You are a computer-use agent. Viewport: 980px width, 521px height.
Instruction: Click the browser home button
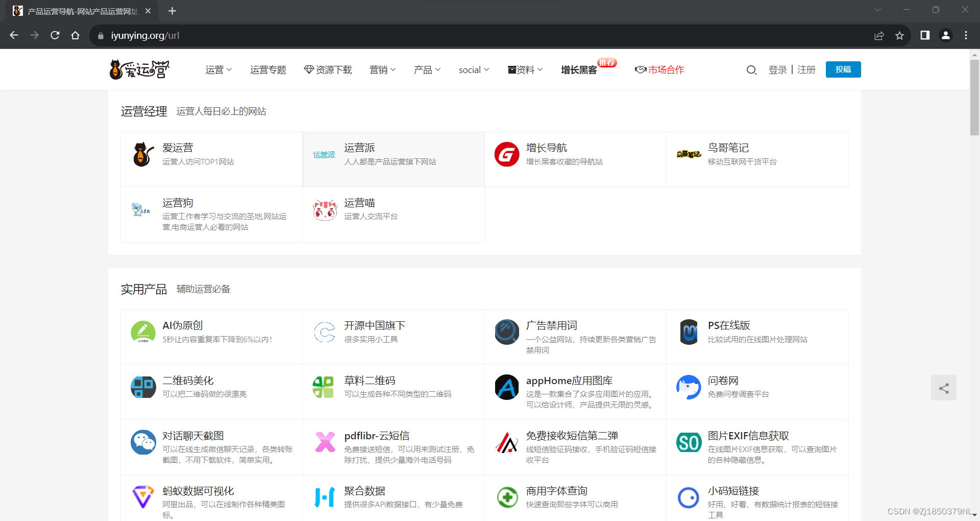[x=76, y=35]
